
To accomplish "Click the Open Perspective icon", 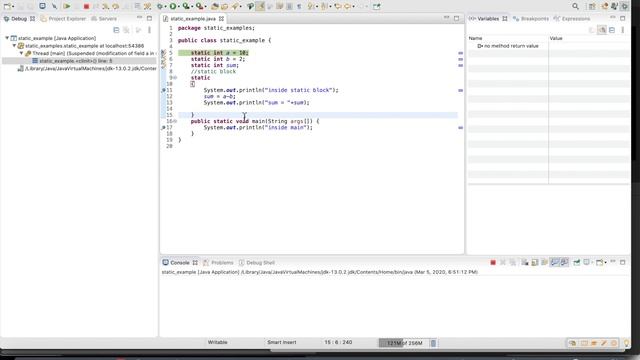I will click(592, 6).
